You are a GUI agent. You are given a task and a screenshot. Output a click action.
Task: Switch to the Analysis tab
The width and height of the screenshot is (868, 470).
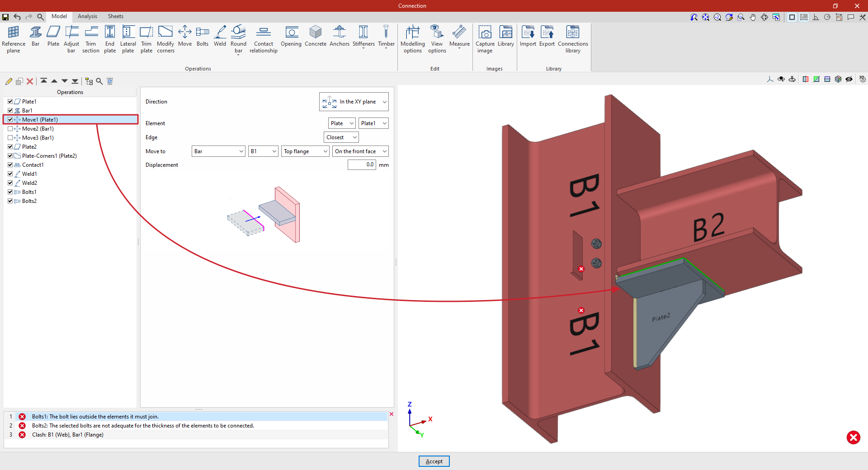[87, 16]
